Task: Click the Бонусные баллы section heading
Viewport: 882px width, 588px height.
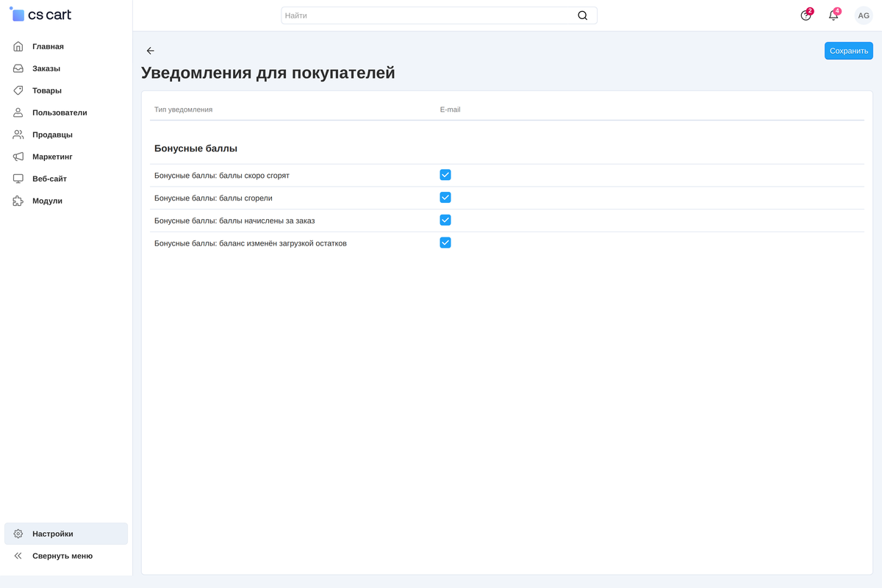Action: [x=196, y=148]
